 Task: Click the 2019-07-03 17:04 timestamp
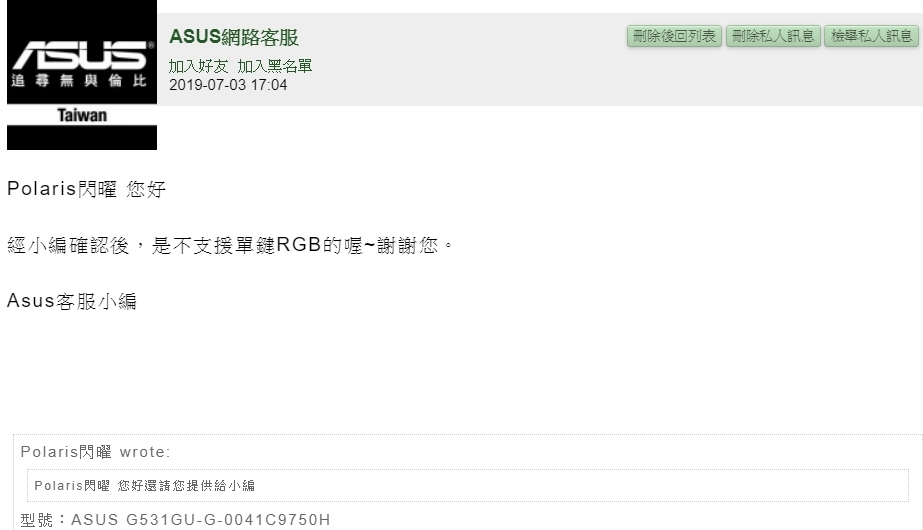click(x=228, y=85)
